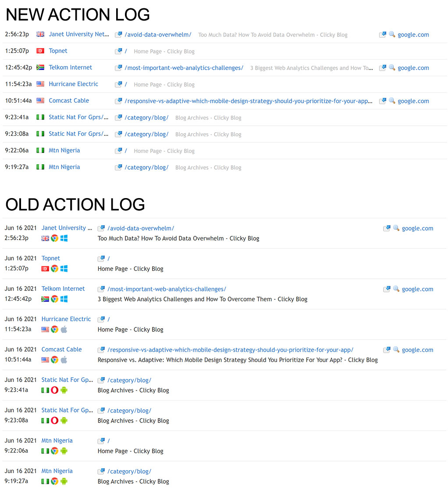Open Topnet link in new action log
Screen dimensions: 448x500
click(58, 51)
